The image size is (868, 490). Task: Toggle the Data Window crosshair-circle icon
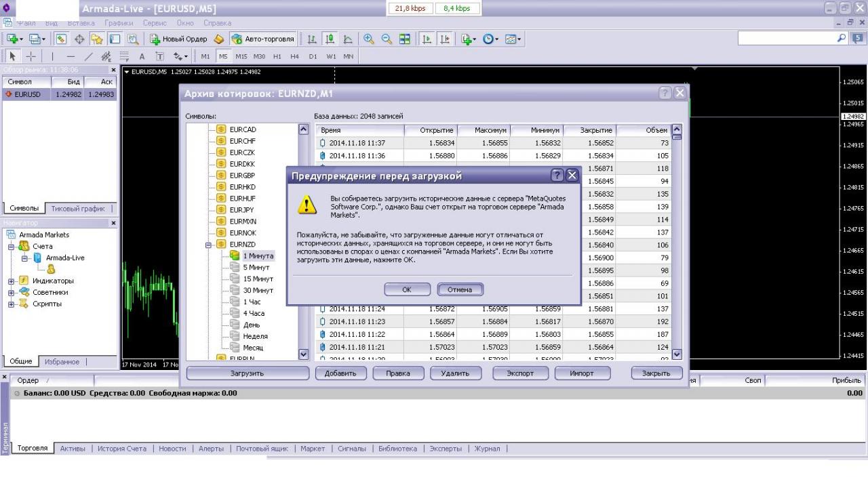tap(79, 39)
